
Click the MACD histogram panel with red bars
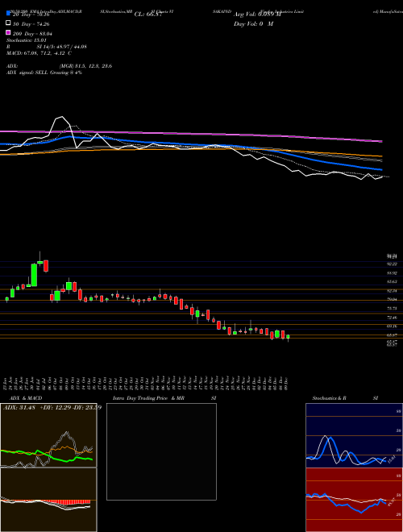click(x=48, y=500)
